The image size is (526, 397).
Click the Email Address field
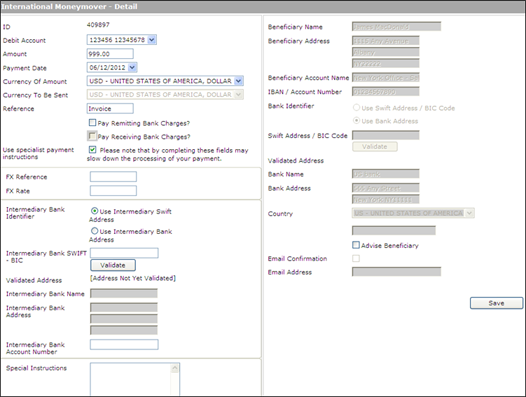pos(397,271)
